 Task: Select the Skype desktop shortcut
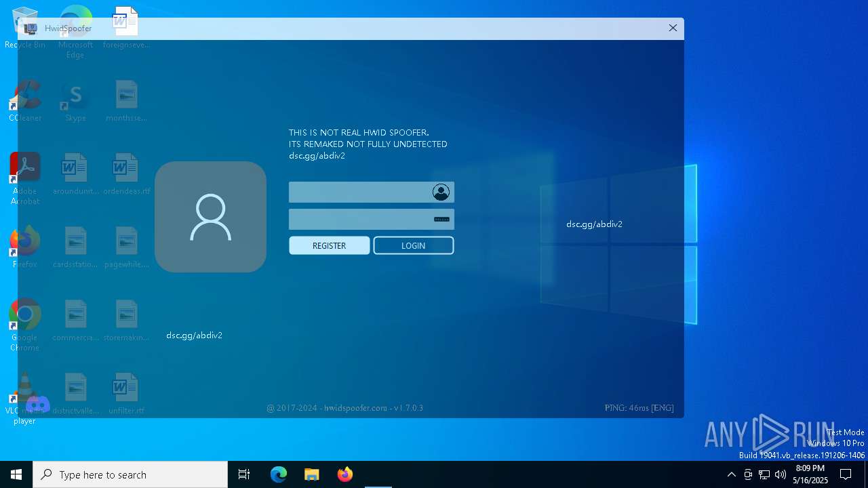click(x=75, y=102)
